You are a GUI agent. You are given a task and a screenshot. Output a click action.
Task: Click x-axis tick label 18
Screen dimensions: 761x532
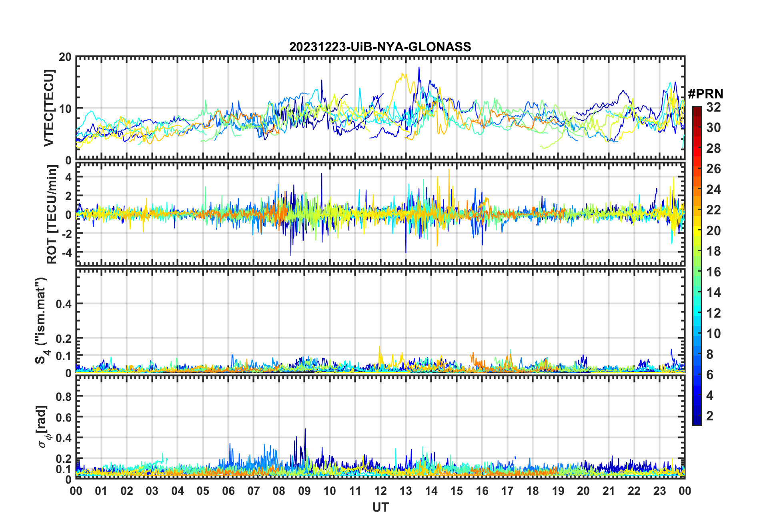[533, 491]
